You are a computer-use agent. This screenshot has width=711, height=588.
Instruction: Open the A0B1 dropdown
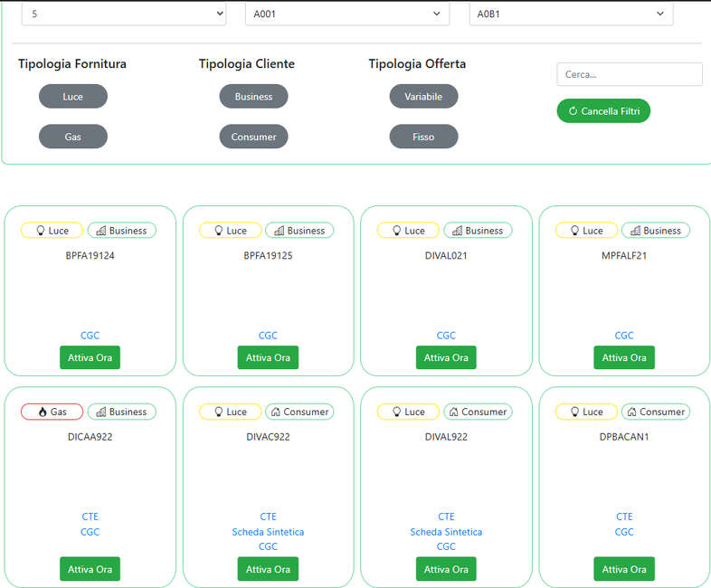572,14
